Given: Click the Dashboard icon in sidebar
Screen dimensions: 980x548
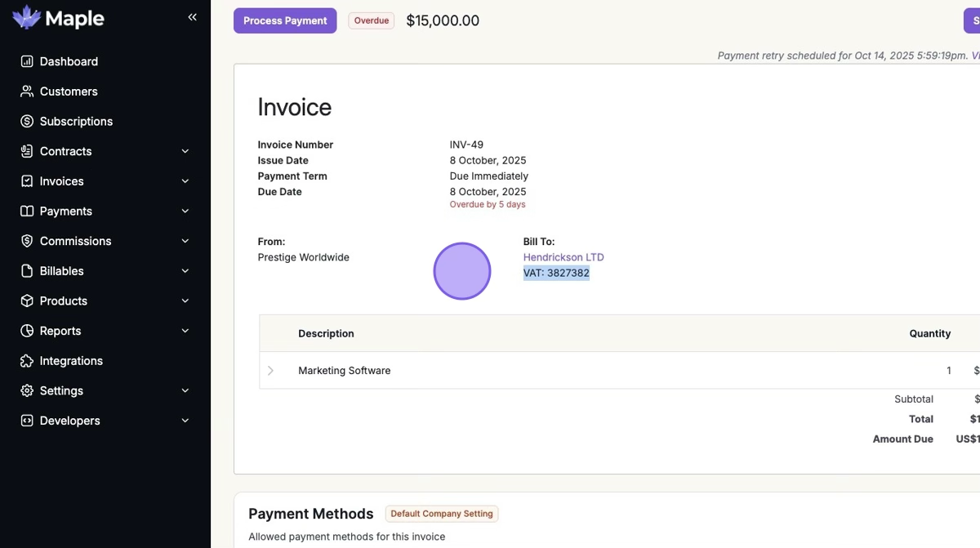Looking at the screenshot, I should point(27,61).
